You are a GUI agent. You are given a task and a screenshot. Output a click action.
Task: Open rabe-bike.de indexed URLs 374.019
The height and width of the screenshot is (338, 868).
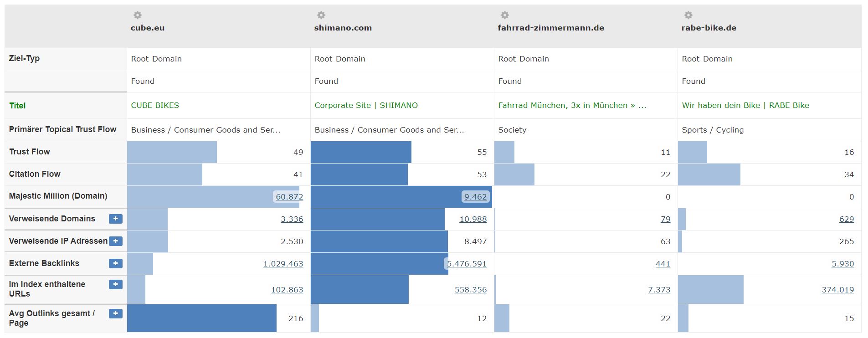(x=838, y=290)
